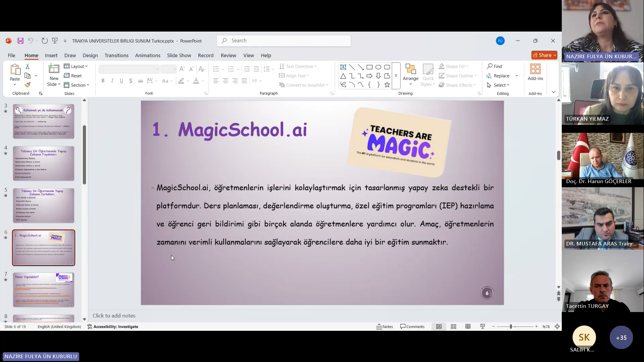644x362 pixels.
Task: Open Slide Sorter view in status bar
Action: [453, 327]
